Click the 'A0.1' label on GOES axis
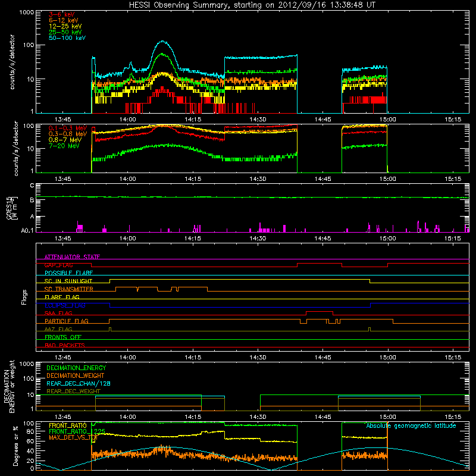The image size is (476, 476). pyautogui.click(x=27, y=230)
